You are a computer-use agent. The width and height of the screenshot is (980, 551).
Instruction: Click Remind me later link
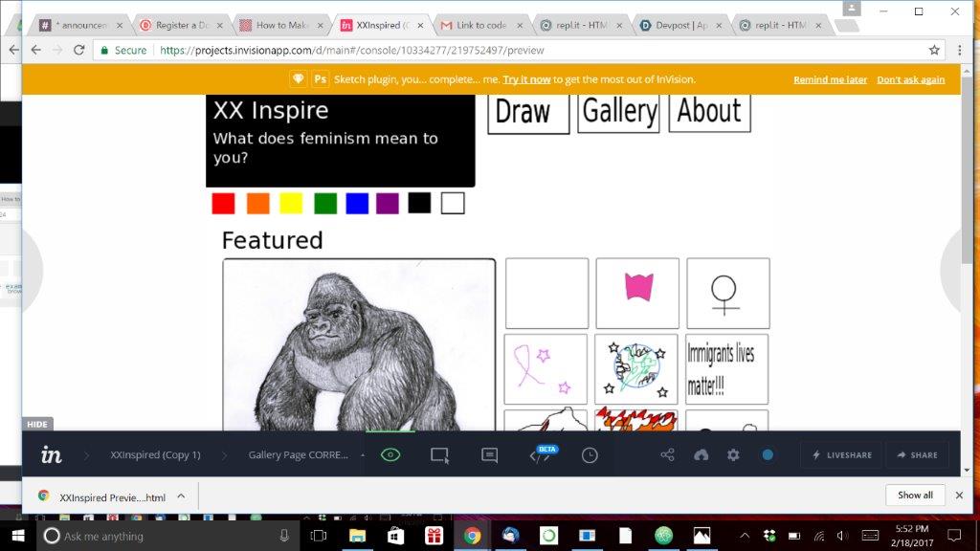coord(830,79)
